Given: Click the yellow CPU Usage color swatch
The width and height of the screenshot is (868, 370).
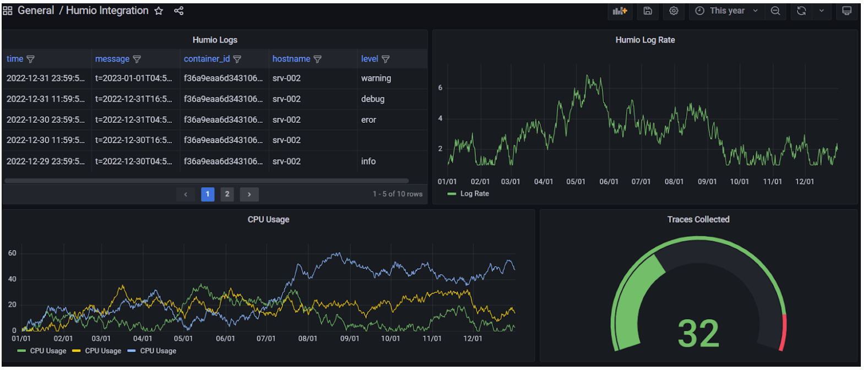Looking at the screenshot, I should click(x=76, y=351).
